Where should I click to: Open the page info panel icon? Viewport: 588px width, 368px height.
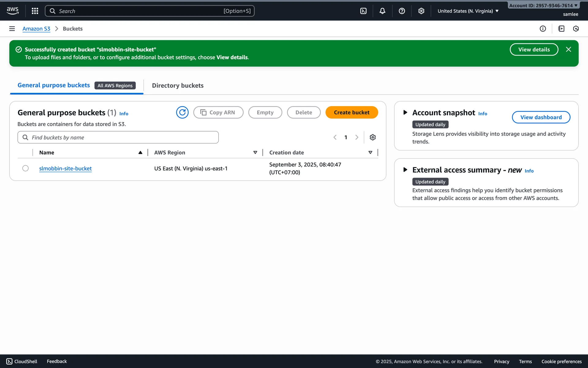point(543,29)
